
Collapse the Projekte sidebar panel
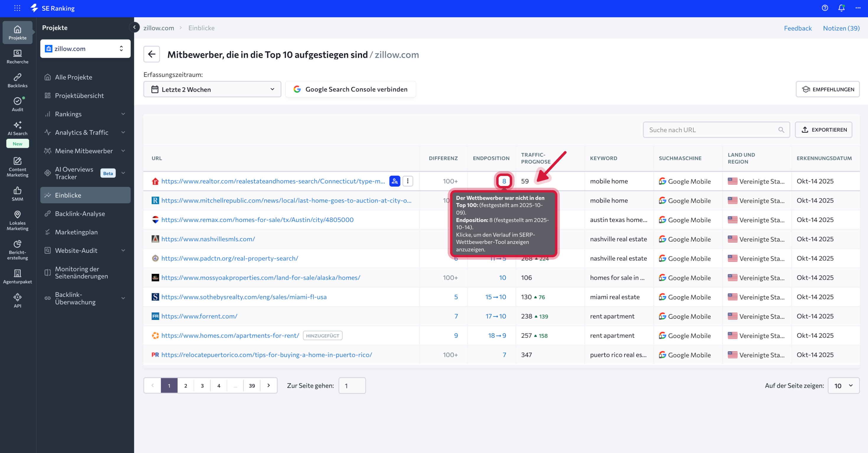pos(134,27)
